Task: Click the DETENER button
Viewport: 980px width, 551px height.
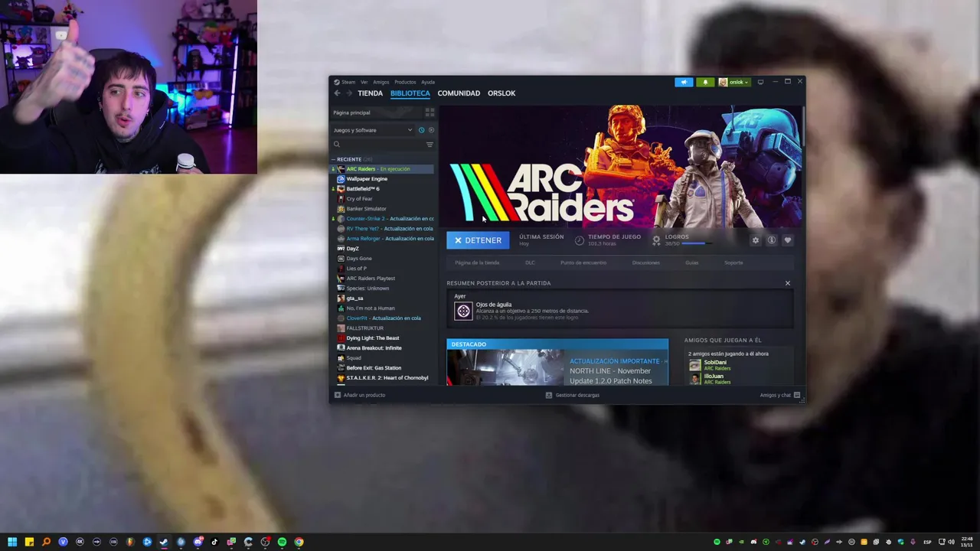Action: pos(478,240)
